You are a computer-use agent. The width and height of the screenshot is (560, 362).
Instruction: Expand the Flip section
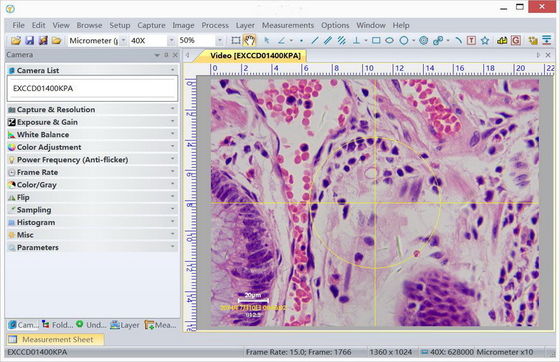(x=92, y=197)
